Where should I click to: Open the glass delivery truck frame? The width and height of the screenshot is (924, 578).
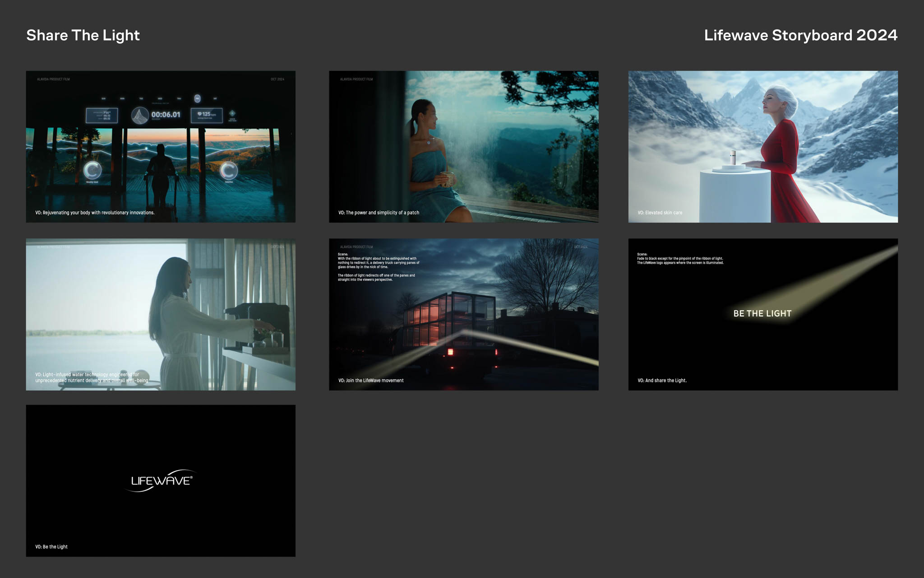(x=464, y=314)
